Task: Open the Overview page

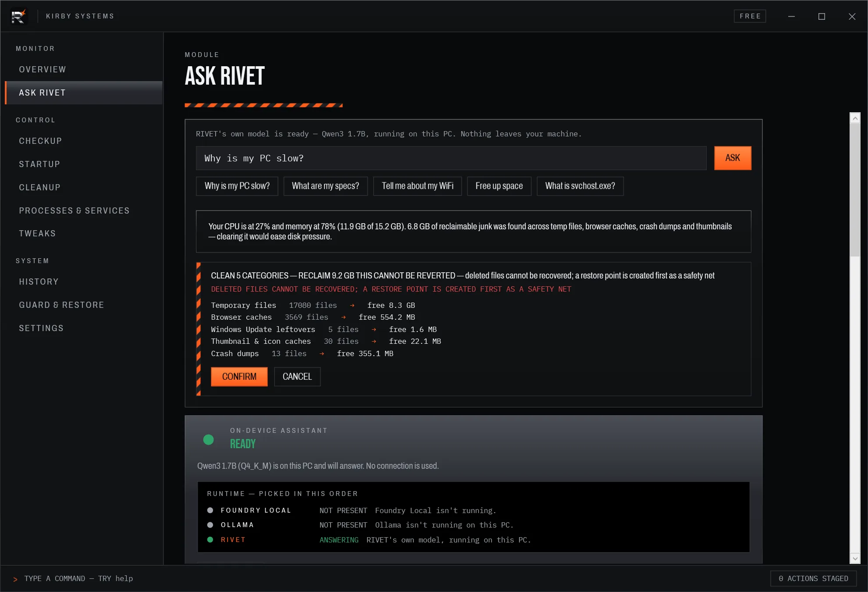Action: (83, 69)
